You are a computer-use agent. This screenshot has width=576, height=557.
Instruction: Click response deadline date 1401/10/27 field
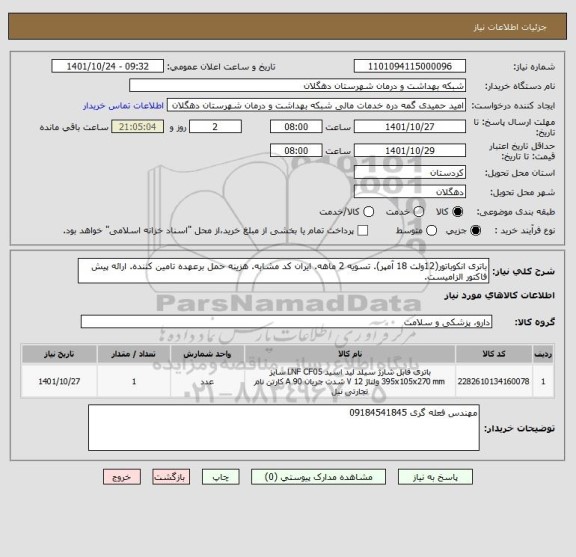pos(410,127)
